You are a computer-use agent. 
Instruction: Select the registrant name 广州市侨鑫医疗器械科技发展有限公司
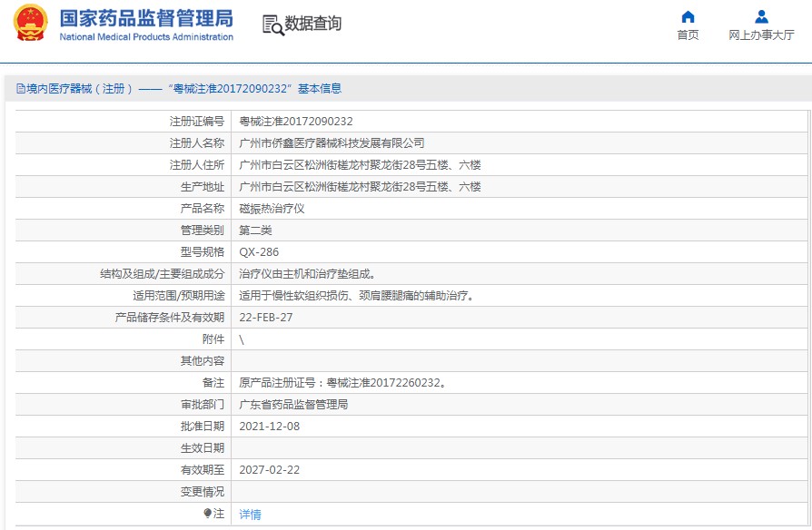click(x=332, y=142)
